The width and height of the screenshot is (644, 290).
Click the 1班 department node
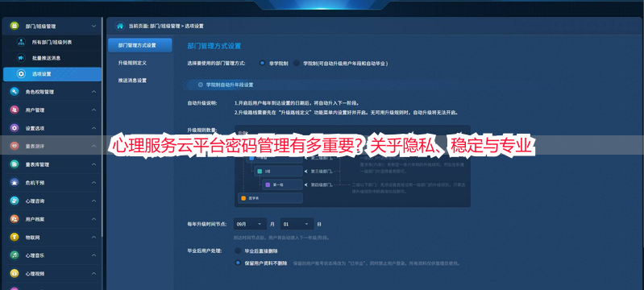[278, 172]
